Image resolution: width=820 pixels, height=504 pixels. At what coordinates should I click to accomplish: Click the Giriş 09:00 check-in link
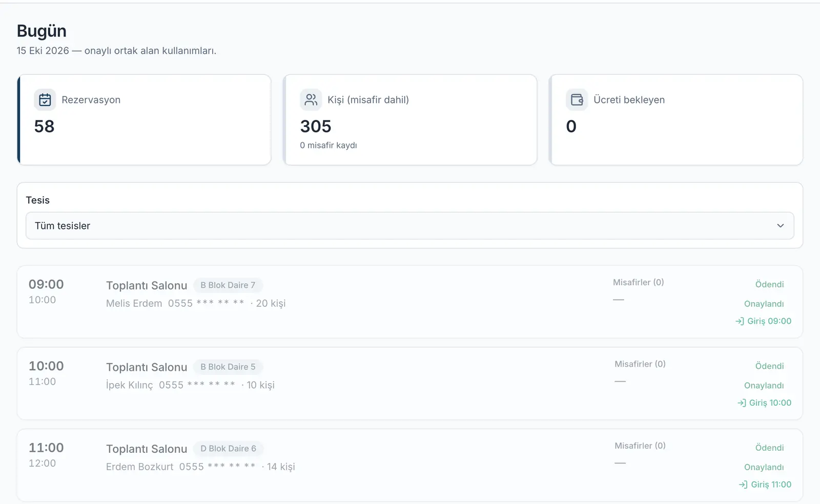pos(764,321)
